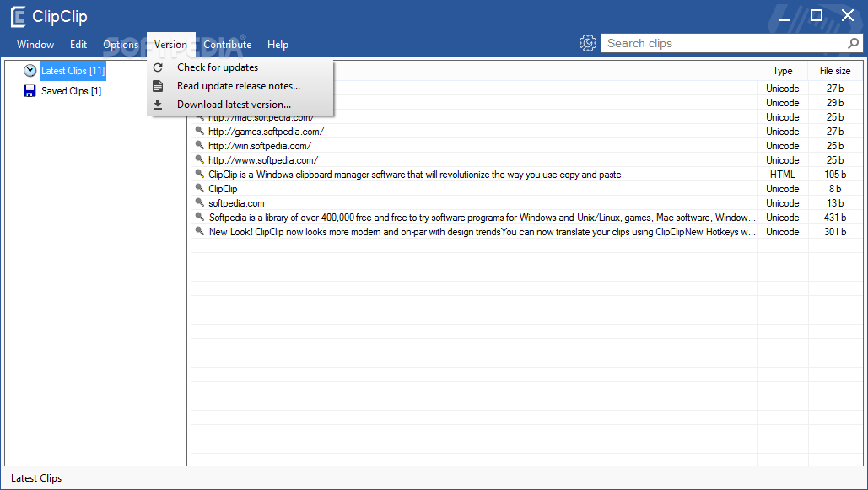Screen dimensions: 868x490
Task: Click the icon beside win.softpedia.com clip
Action: point(200,145)
